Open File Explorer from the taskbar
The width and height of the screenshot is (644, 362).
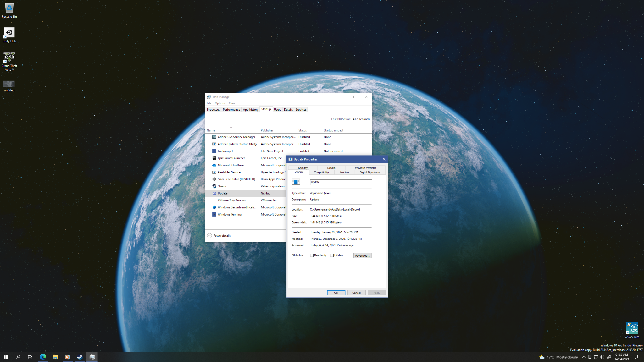tap(55, 357)
